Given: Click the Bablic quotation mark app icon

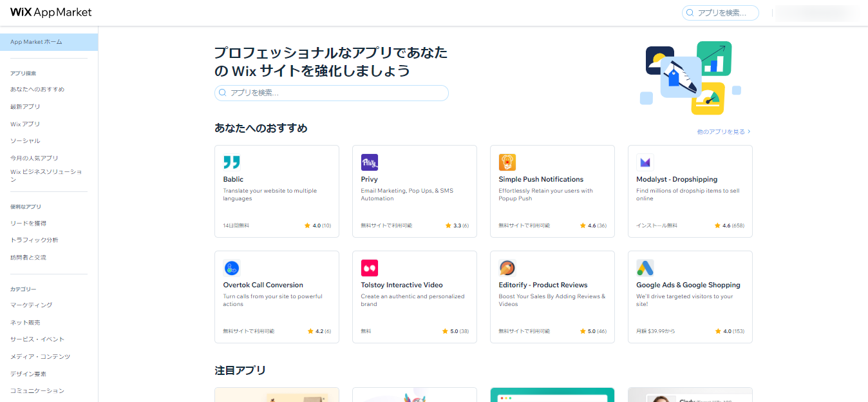Looking at the screenshot, I should click(x=232, y=162).
